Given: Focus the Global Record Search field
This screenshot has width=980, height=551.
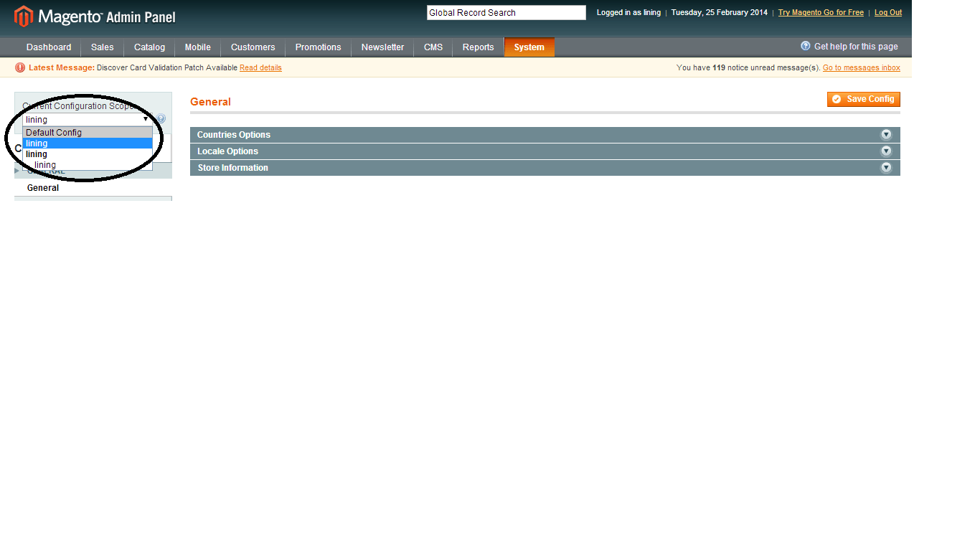Looking at the screenshot, I should [507, 13].
